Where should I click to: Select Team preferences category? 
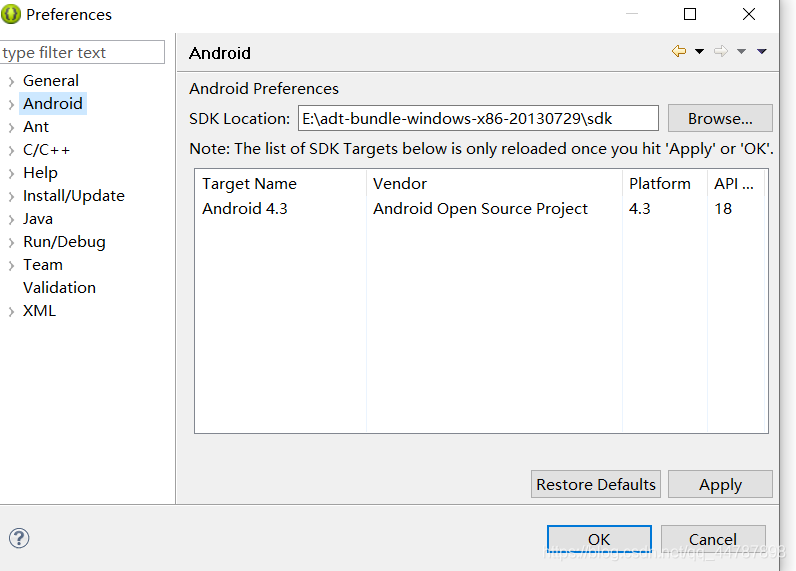point(43,265)
